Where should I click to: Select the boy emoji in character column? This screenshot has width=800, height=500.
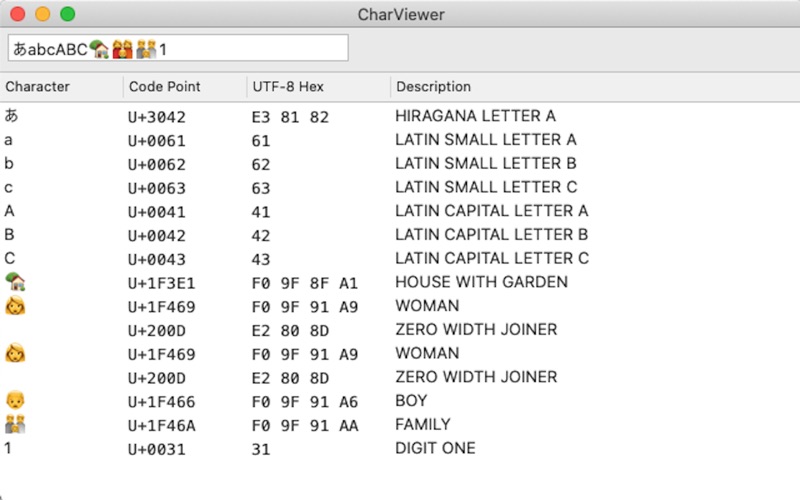tap(15, 401)
